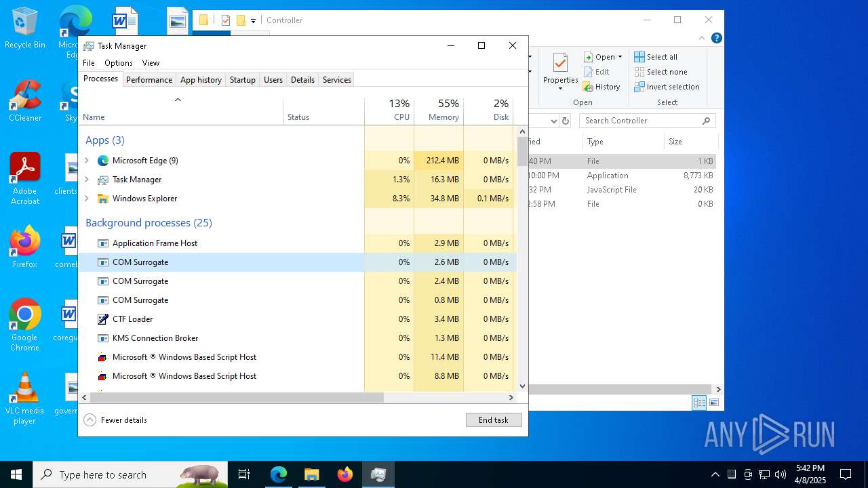Click the Task View taskbar button
868x488 pixels.
click(x=244, y=474)
